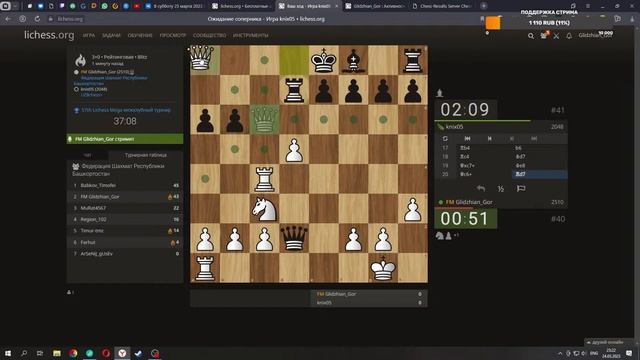Step forward one move in the move list

click(511, 139)
